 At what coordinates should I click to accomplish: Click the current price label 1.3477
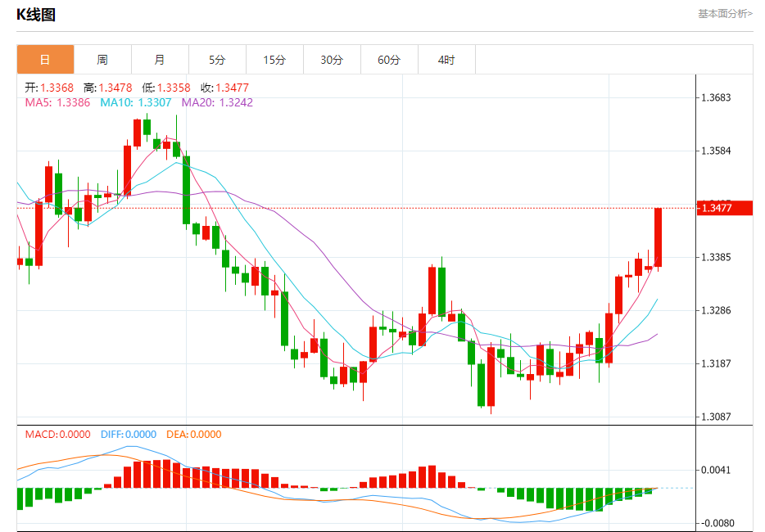click(x=725, y=208)
